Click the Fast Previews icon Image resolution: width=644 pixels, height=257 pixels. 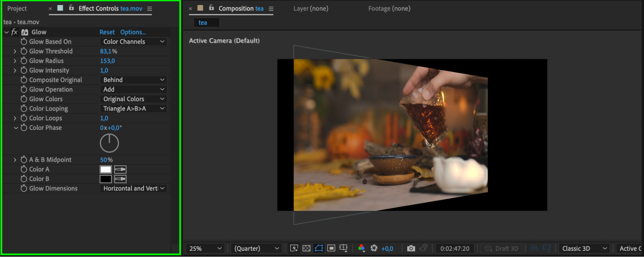[294, 248]
